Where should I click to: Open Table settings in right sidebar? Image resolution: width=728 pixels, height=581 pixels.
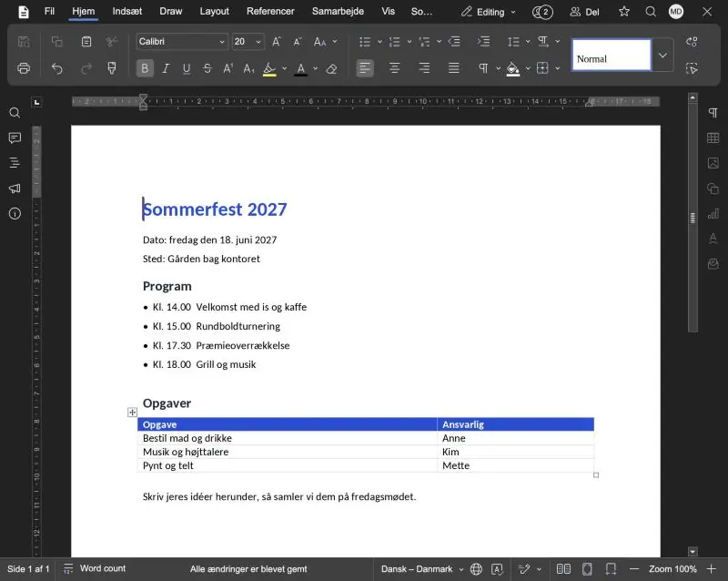pos(713,138)
